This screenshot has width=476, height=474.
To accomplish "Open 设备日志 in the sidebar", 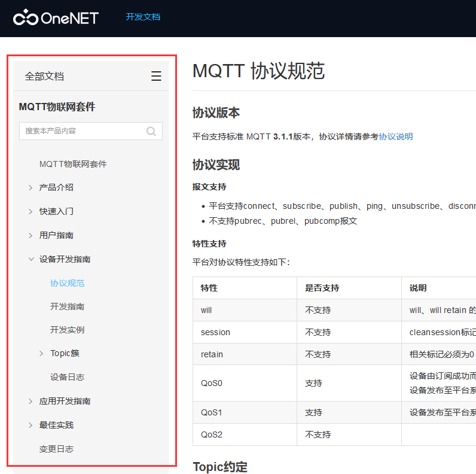I will [67, 377].
